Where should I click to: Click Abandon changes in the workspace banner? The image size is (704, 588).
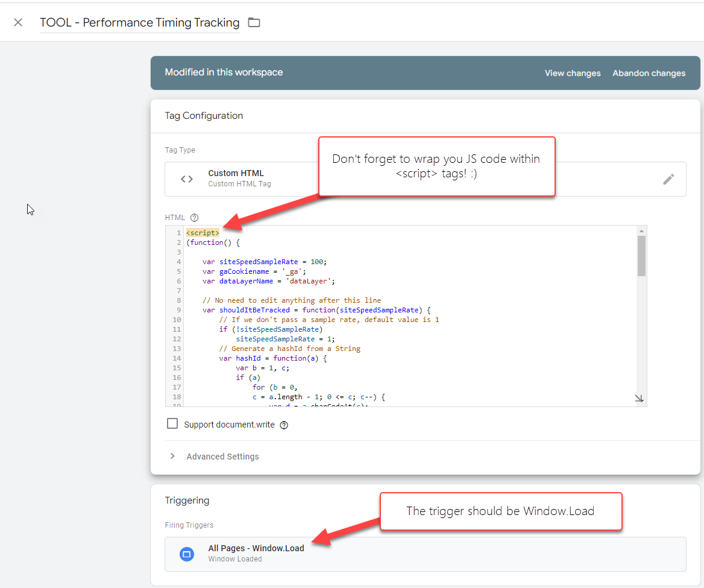pos(649,73)
